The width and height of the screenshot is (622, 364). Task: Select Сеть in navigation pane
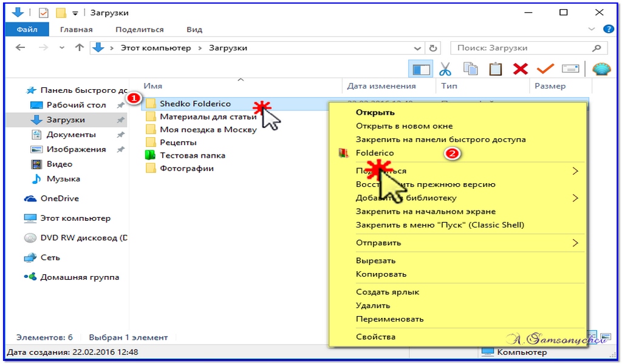[42, 257]
